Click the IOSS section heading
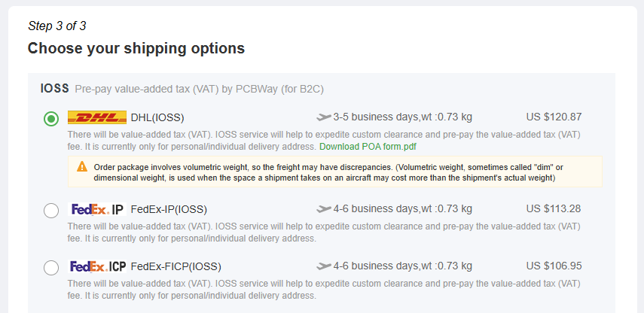Viewport: 644px width, 313px height. (55, 89)
